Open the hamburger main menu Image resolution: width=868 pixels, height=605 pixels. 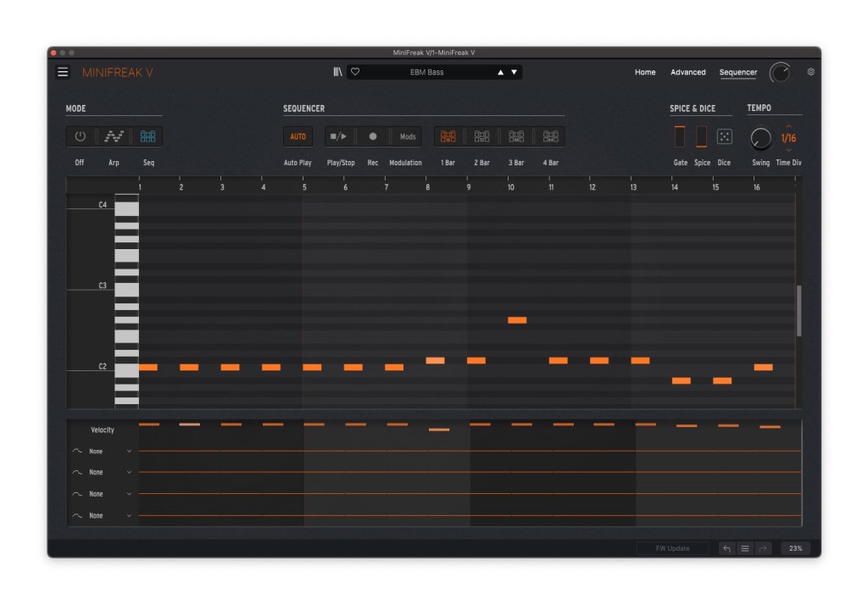coord(63,72)
